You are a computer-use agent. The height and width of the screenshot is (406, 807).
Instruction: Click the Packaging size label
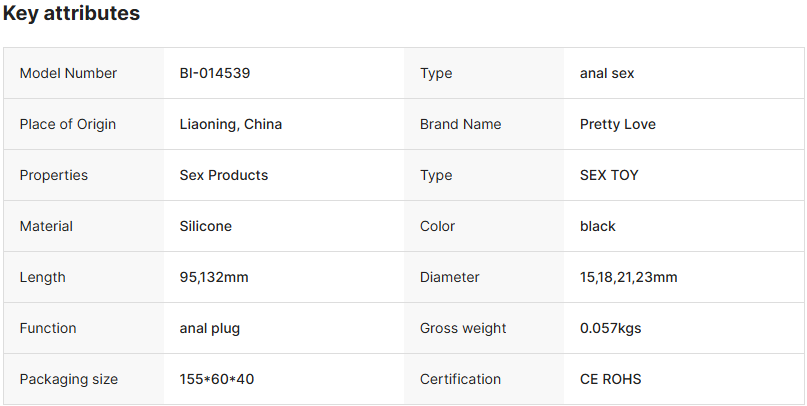69,379
